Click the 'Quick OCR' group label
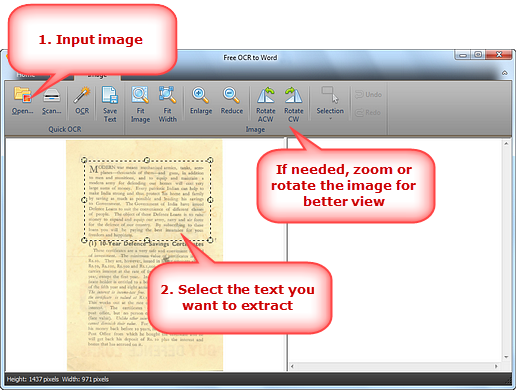The height and width of the screenshot is (390, 516). click(65, 129)
